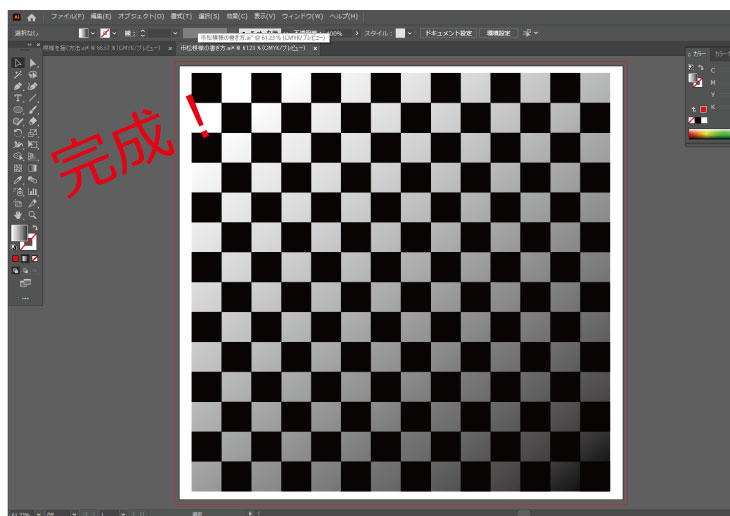Swap fill and stroke colors arrow
730x516 pixels.
35,228
